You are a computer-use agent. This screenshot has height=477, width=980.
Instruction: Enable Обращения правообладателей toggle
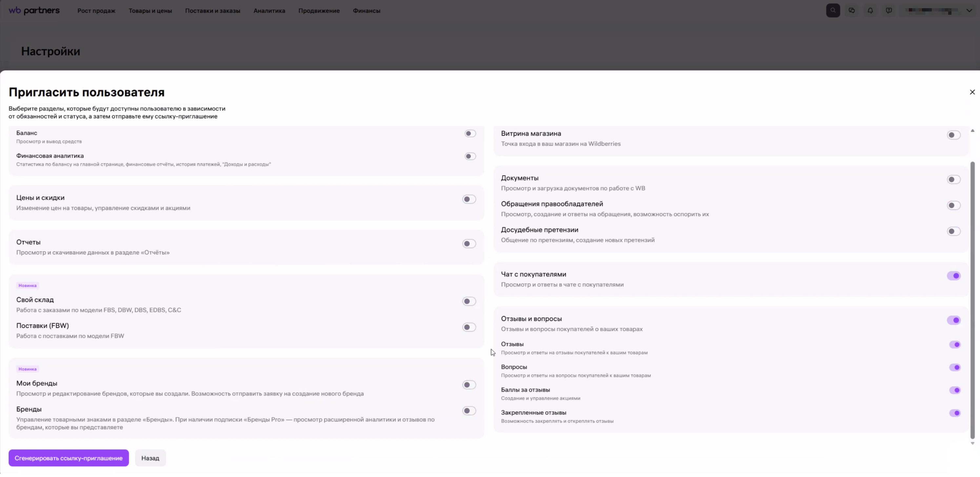[954, 206]
